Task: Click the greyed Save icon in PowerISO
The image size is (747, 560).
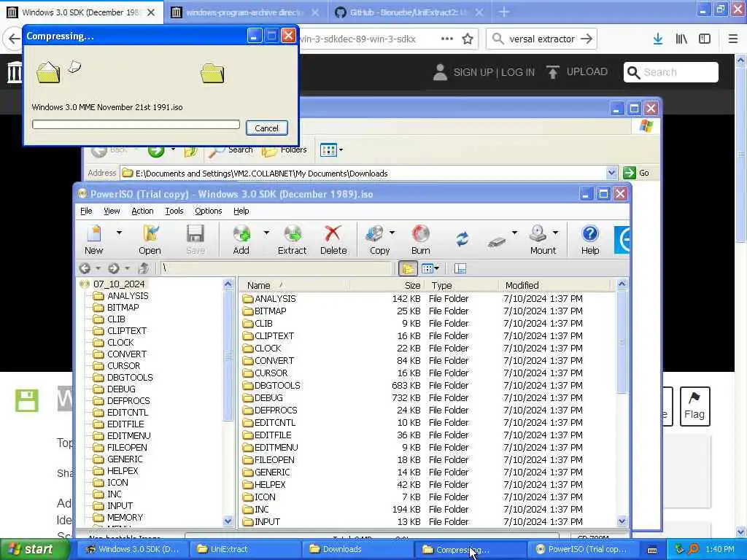Action: pyautogui.click(x=196, y=239)
